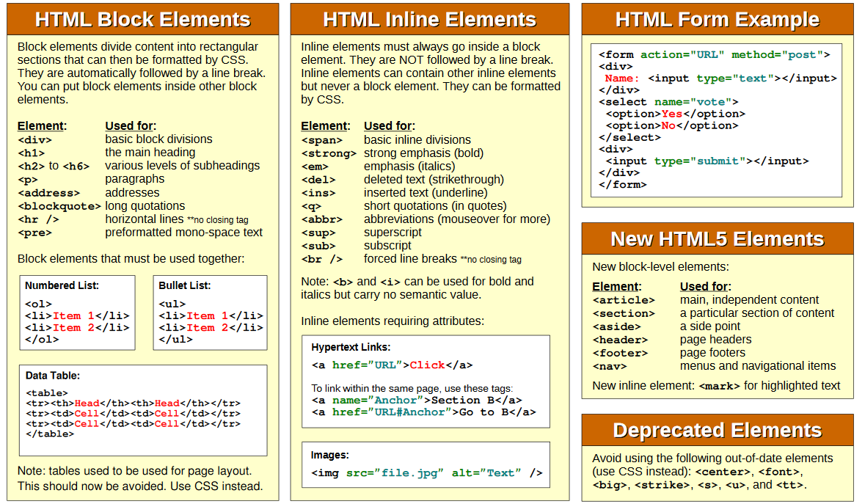Click the <ul> opening tag
865x504 pixels.
coord(172,304)
